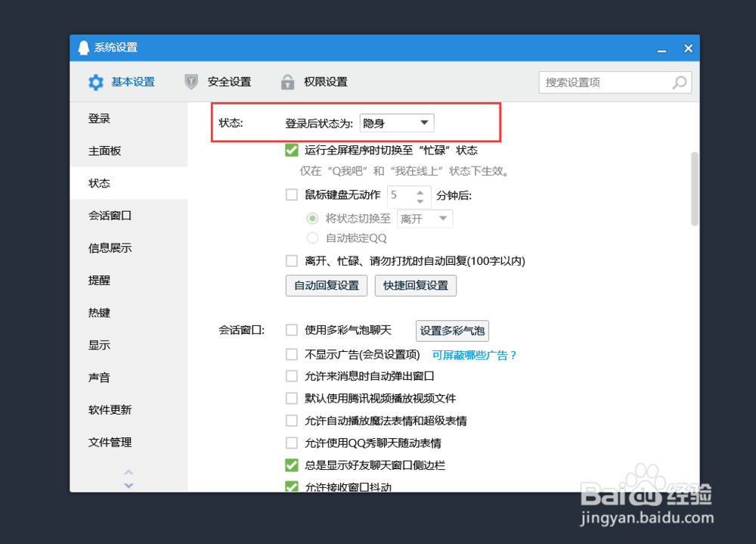
Task: Disable 允许接收窗口抖动
Action: [x=291, y=487]
